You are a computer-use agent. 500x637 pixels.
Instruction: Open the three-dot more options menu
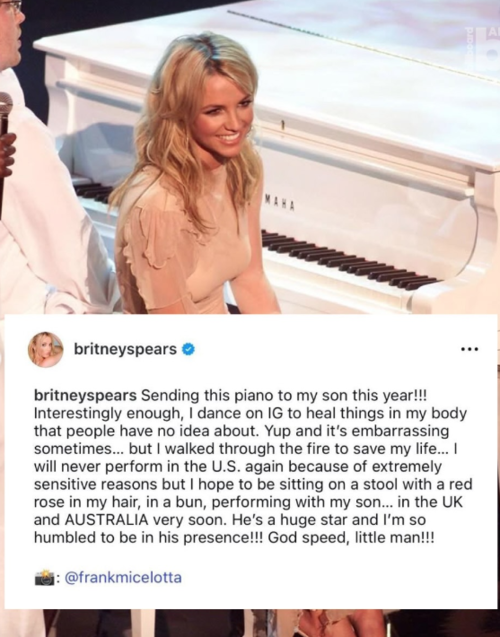[x=470, y=349]
